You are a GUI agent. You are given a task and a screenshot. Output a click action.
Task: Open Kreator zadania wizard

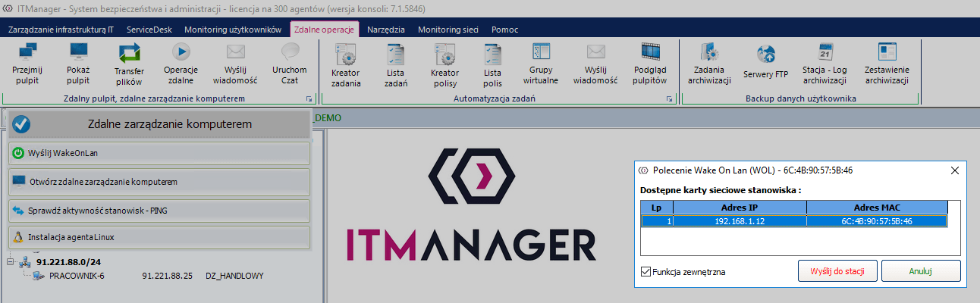(x=346, y=65)
